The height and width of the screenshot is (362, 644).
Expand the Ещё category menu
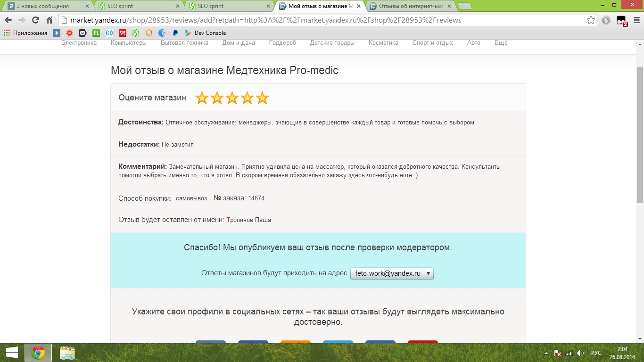coord(501,43)
